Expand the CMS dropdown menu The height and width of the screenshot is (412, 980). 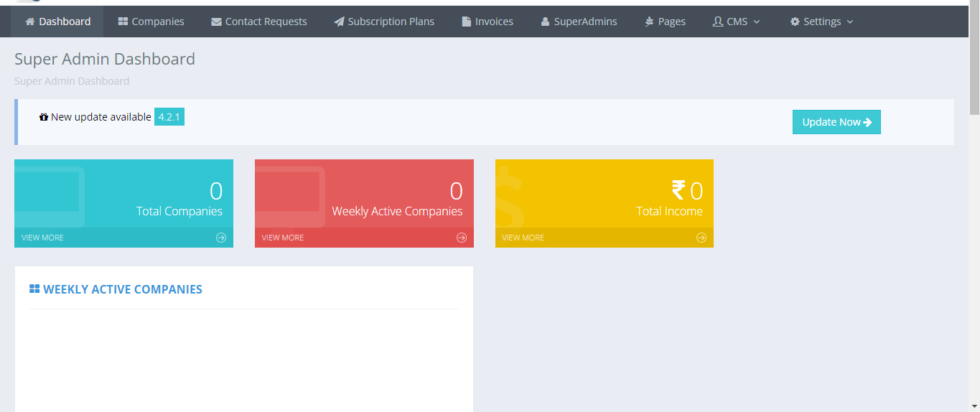pos(736,22)
